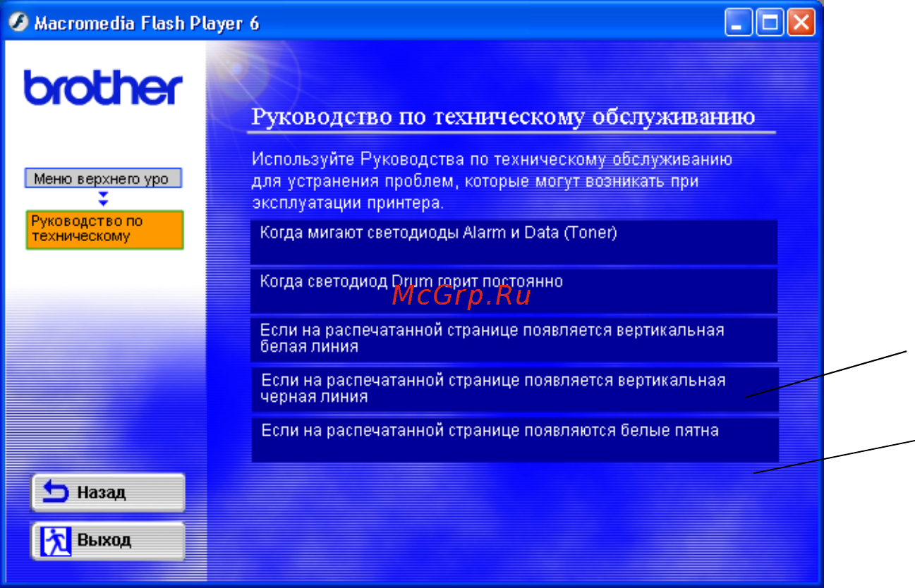Click the brother logo

[103, 87]
